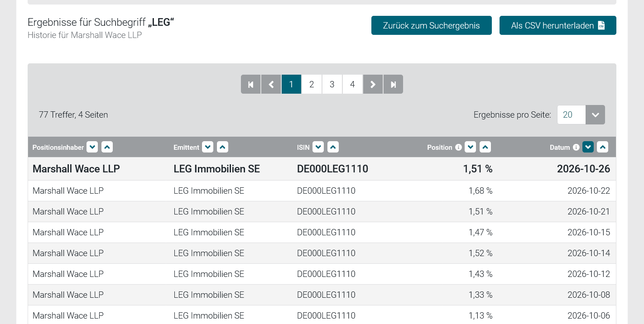Click Marshall Wace LLP in 2026-10-15 row

coord(68,233)
